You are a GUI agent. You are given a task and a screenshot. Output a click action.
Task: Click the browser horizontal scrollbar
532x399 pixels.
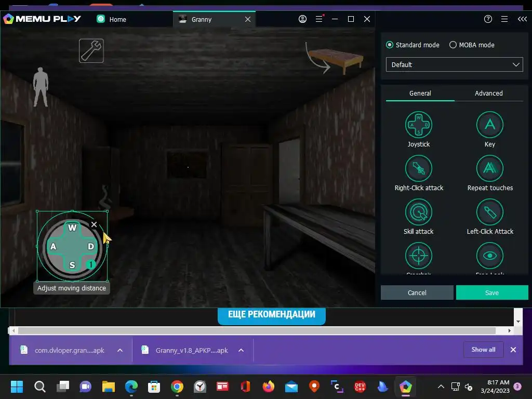pyautogui.click(x=257, y=330)
